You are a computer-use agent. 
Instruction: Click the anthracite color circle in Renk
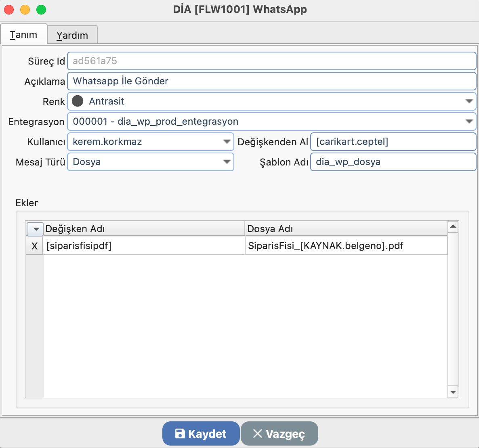[x=78, y=101]
